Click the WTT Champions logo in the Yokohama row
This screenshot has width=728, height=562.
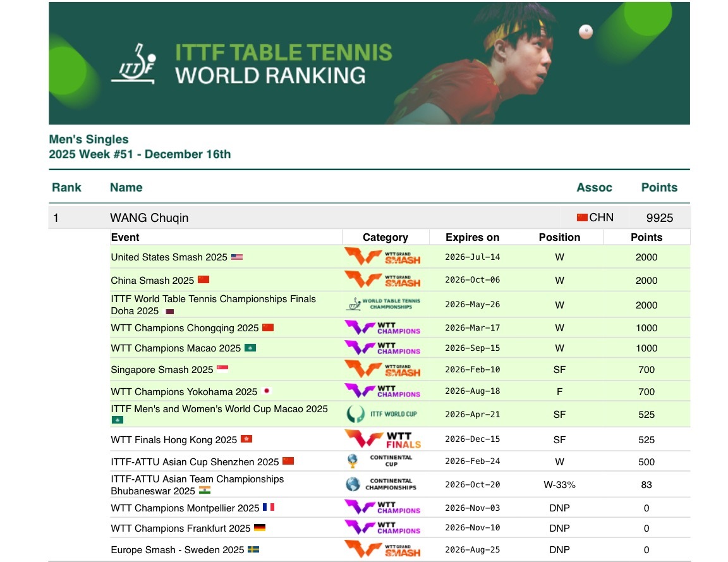click(382, 391)
